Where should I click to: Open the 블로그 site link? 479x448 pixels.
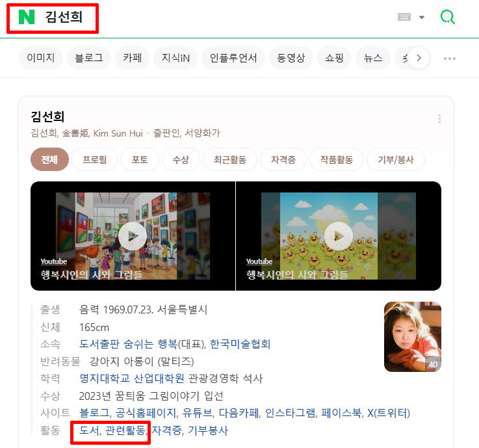coord(94,413)
